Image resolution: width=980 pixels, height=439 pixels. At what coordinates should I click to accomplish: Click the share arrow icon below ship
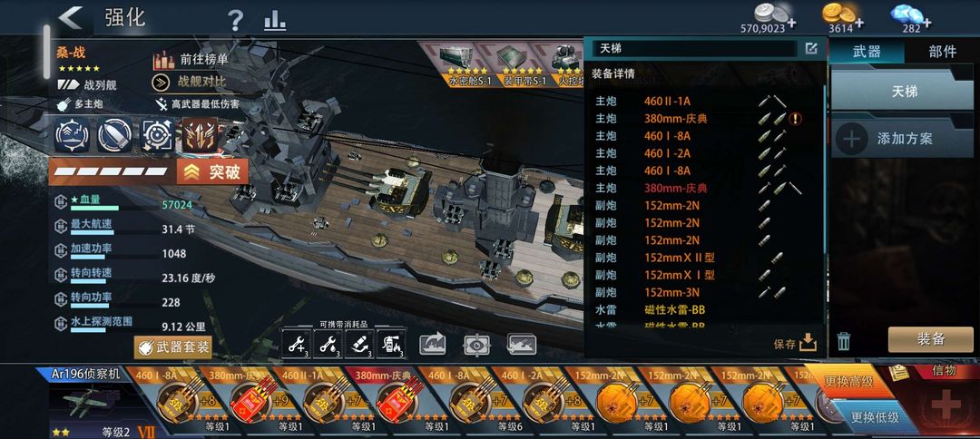click(x=433, y=344)
